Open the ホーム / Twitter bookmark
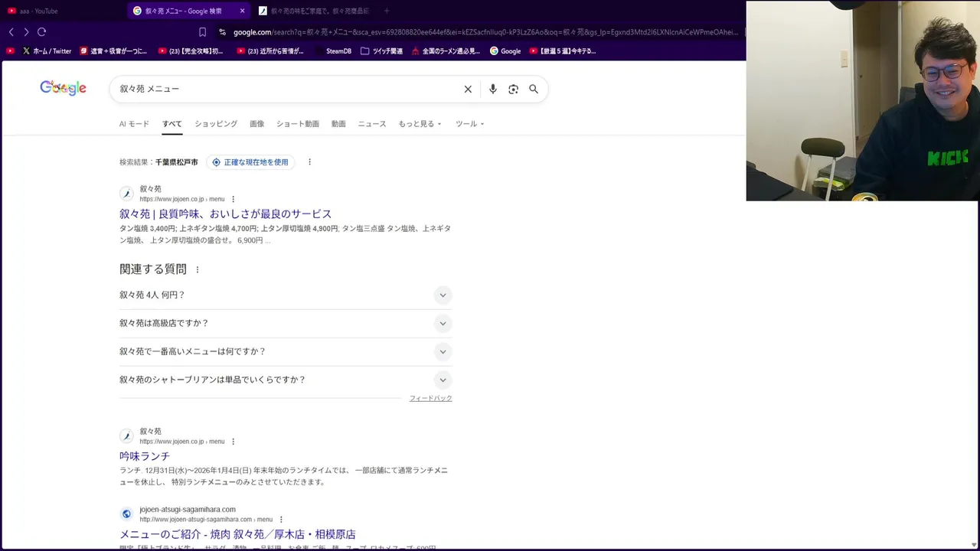This screenshot has height=551, width=980. point(47,51)
